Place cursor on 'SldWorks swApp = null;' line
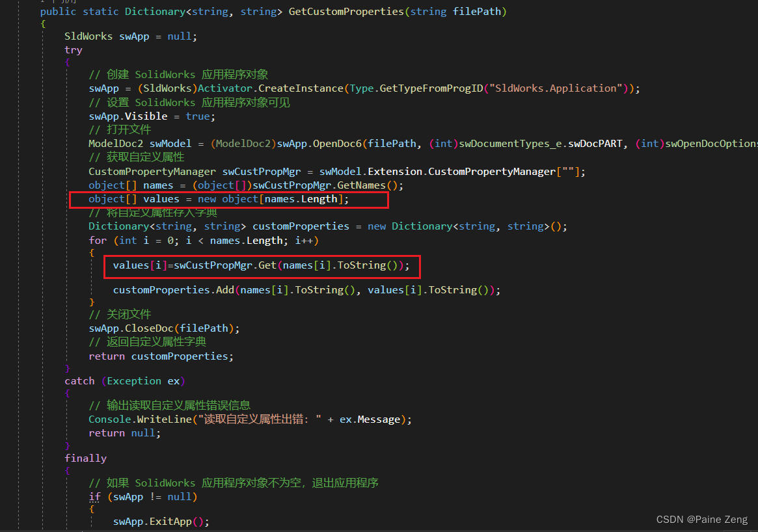The height and width of the screenshot is (532, 758). (131, 36)
